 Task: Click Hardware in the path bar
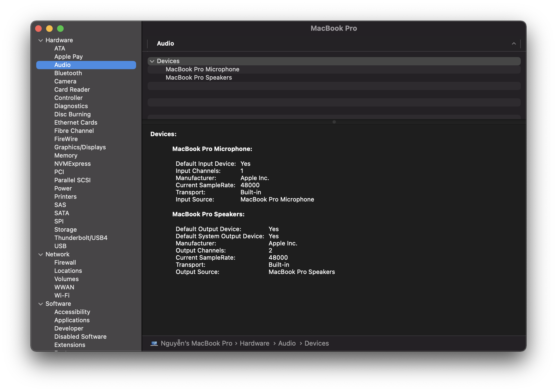pyautogui.click(x=254, y=343)
